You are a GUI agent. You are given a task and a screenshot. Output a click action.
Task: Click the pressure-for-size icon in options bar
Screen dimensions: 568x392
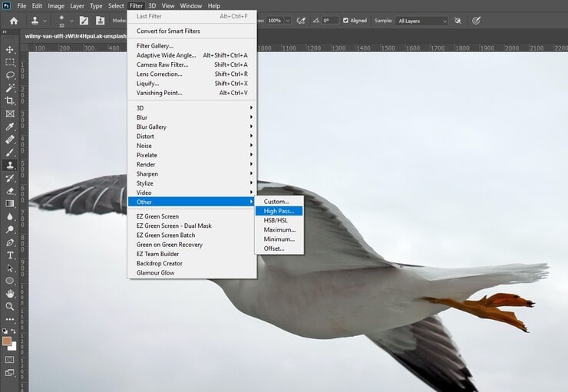476,21
